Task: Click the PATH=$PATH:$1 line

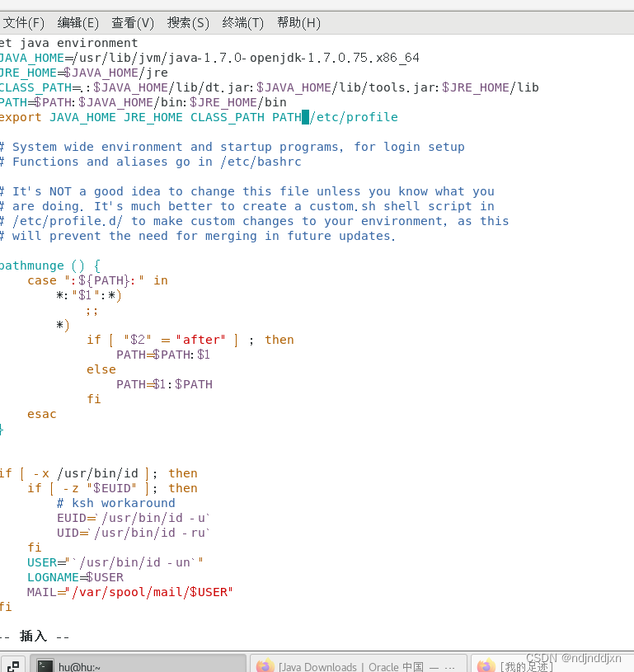Action: tap(163, 355)
